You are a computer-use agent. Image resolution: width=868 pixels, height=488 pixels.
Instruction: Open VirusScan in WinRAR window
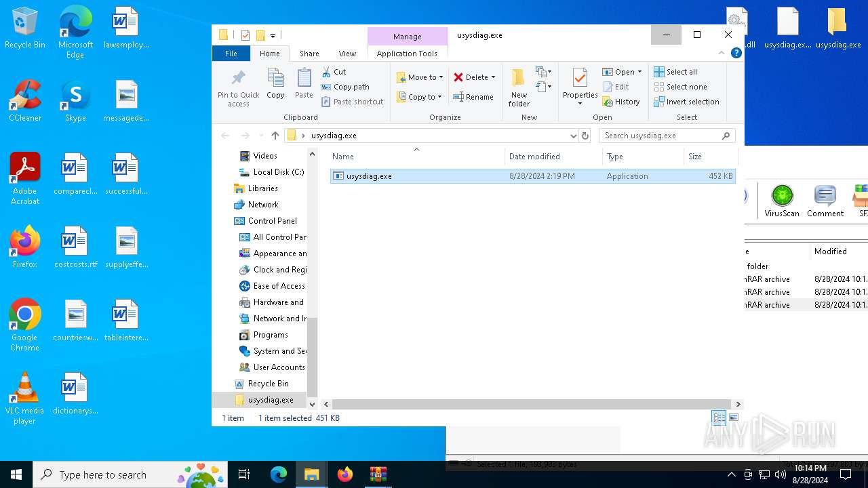click(782, 201)
